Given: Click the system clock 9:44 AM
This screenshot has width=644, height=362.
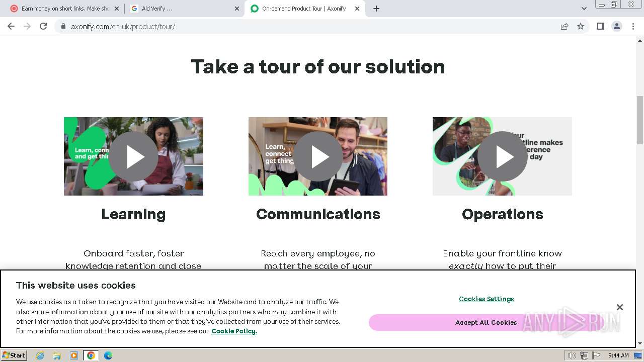Looking at the screenshot, I should 618,355.
